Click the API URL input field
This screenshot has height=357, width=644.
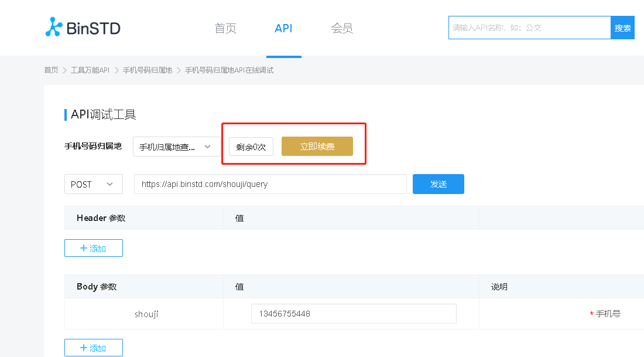click(270, 184)
